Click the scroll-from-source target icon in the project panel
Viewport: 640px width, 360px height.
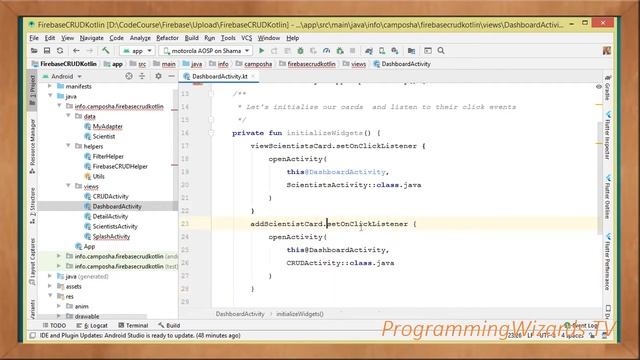[x=129, y=76]
